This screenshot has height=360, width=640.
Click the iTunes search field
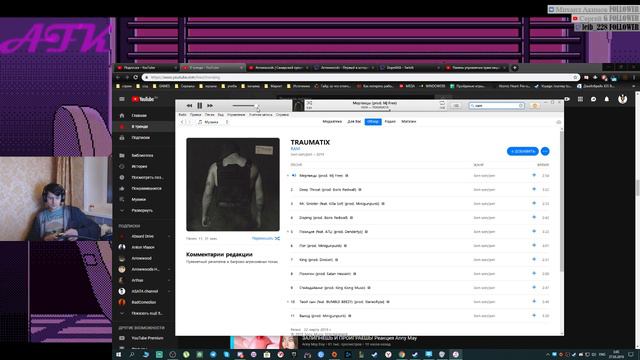496,106
